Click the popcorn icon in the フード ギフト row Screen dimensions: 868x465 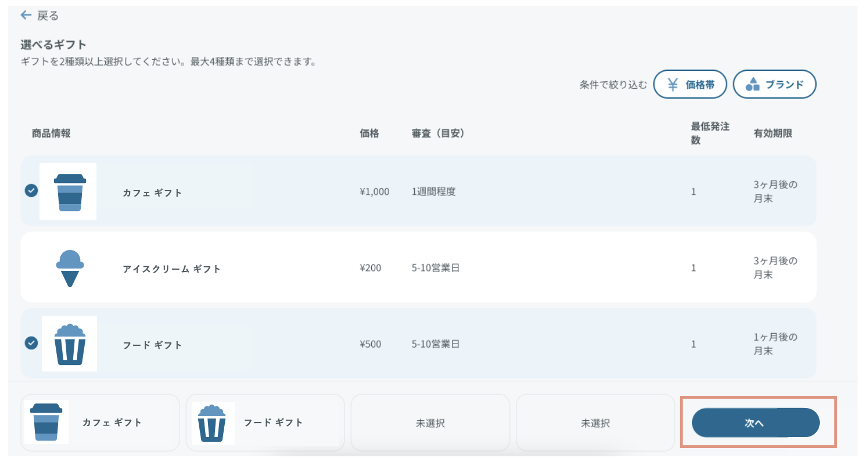coord(70,344)
